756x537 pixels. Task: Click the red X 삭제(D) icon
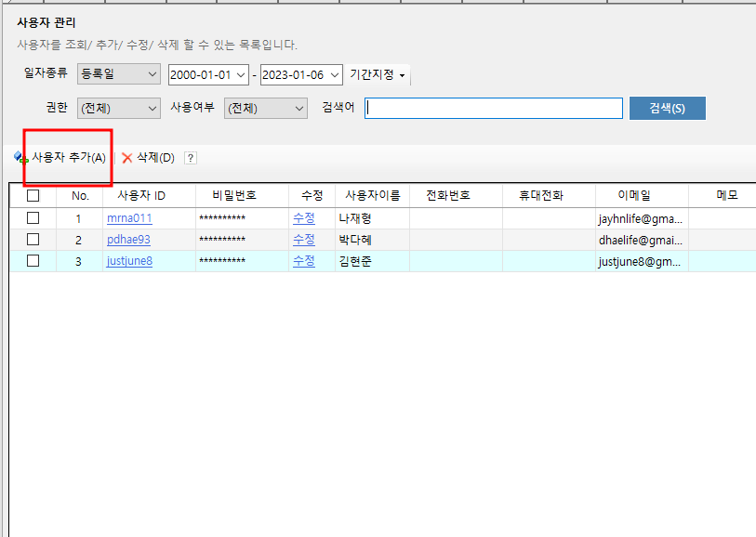tap(127, 158)
